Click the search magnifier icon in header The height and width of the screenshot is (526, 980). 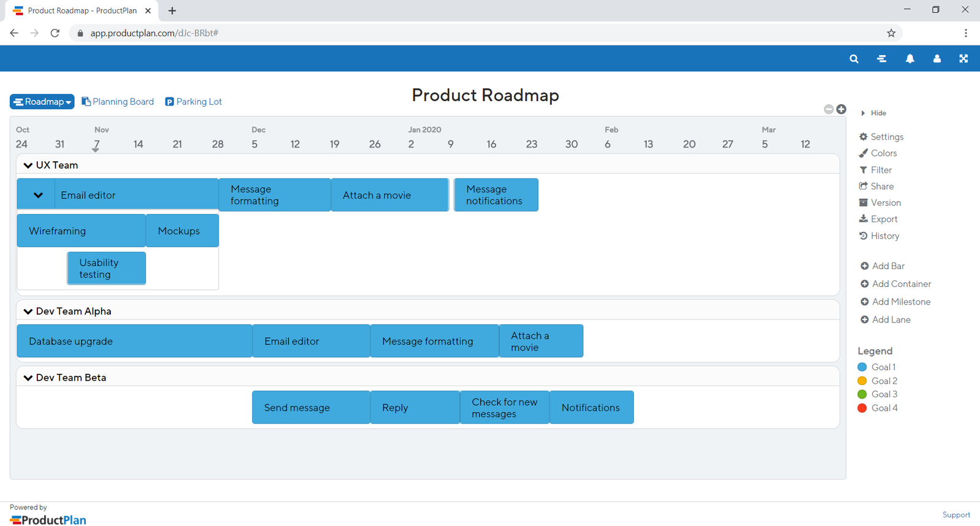(x=854, y=59)
